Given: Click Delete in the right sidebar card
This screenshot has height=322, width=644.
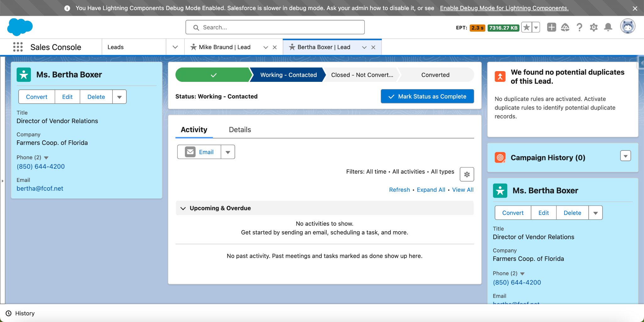Looking at the screenshot, I should point(572,213).
